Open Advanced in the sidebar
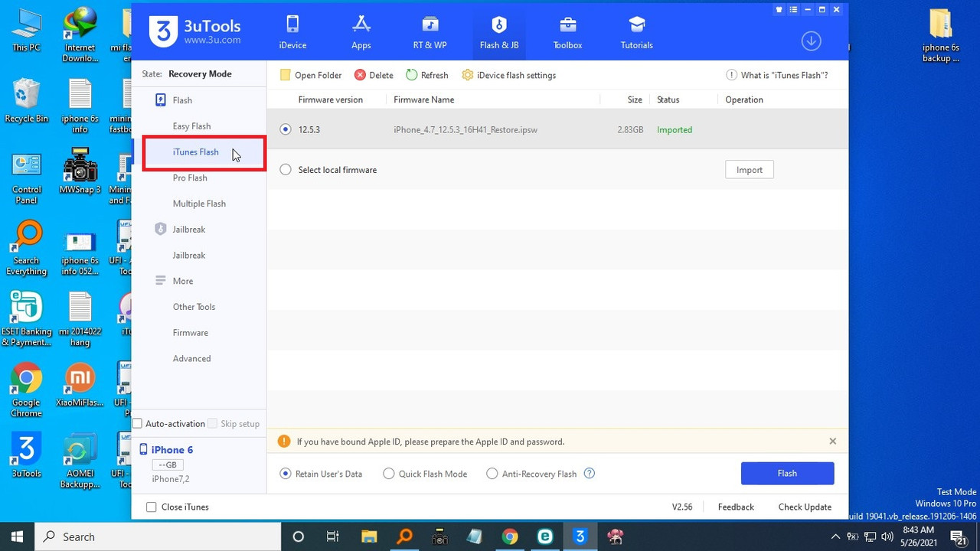This screenshot has width=980, height=551. pyautogui.click(x=191, y=359)
